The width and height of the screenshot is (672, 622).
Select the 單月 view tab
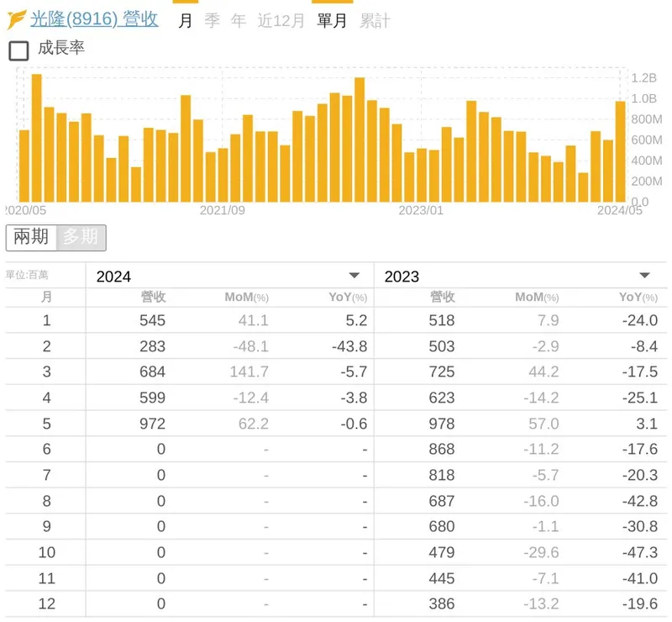coord(332,20)
